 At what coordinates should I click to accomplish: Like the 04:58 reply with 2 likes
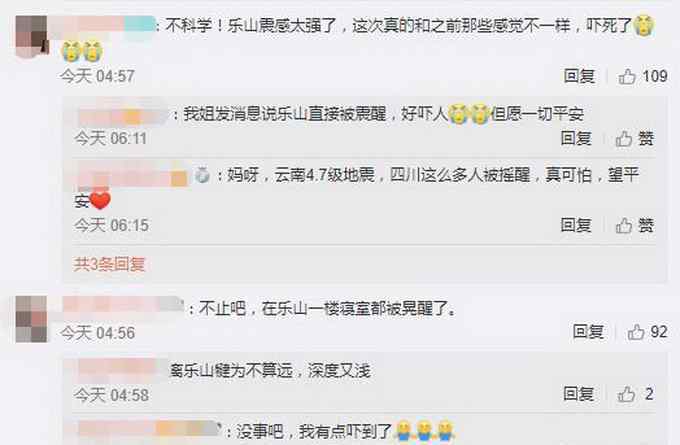626,394
